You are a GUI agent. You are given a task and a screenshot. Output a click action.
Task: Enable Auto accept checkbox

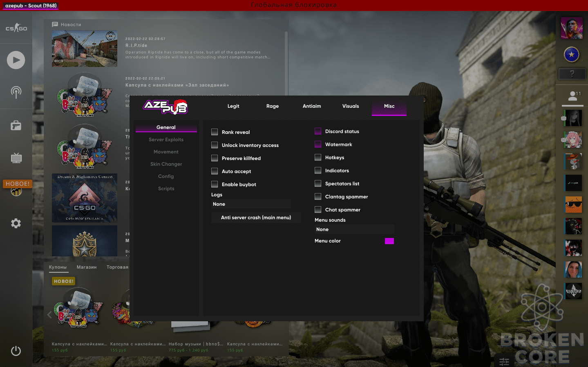click(x=215, y=171)
